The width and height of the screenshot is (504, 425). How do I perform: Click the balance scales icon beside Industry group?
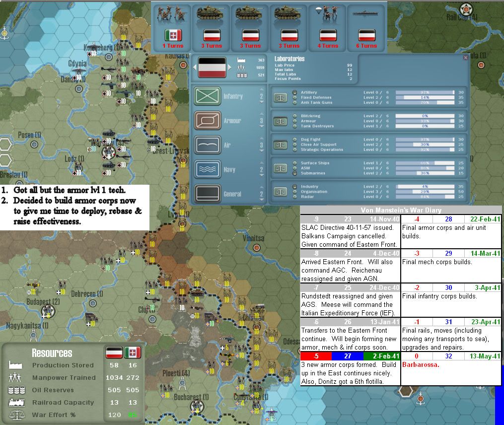(280, 192)
